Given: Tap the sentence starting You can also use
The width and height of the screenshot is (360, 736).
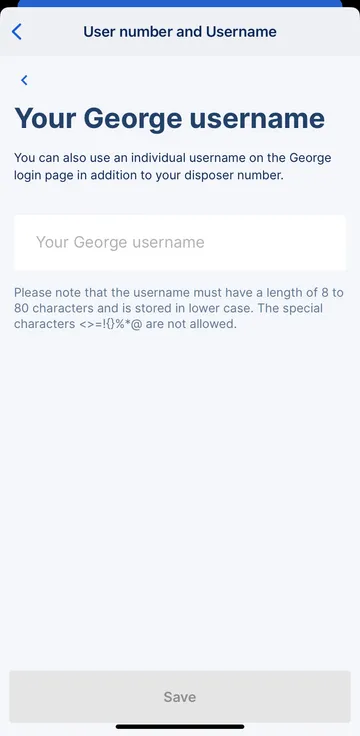Looking at the screenshot, I should point(173,167).
